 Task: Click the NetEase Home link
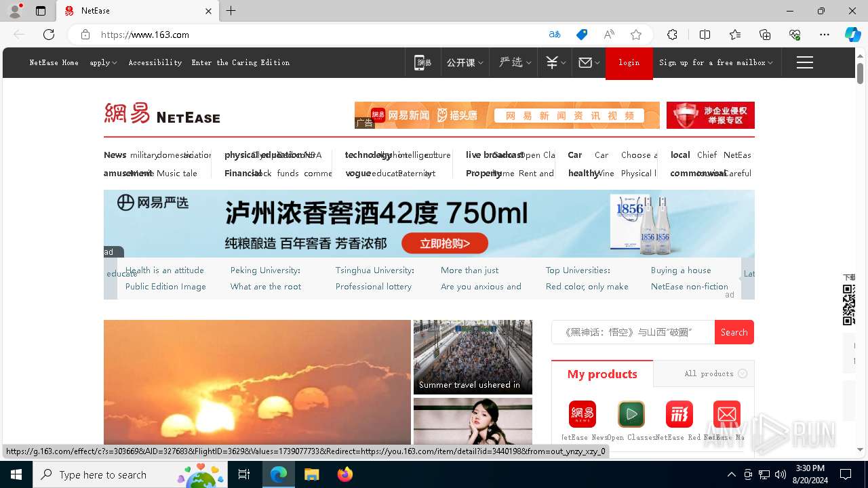click(54, 62)
